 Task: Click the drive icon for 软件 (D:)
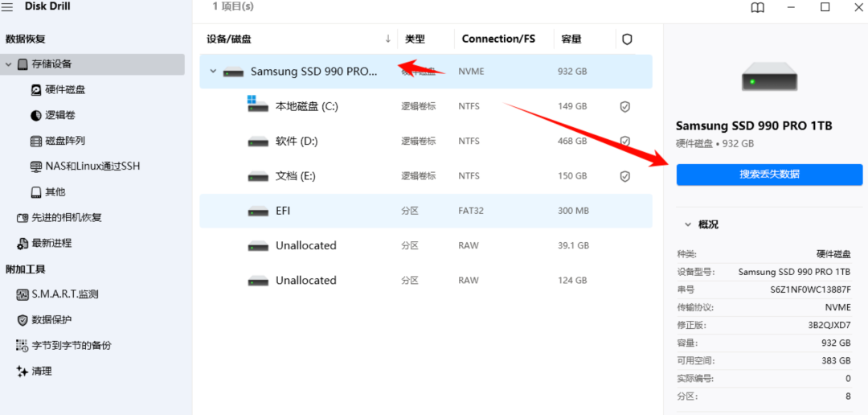[x=258, y=142]
